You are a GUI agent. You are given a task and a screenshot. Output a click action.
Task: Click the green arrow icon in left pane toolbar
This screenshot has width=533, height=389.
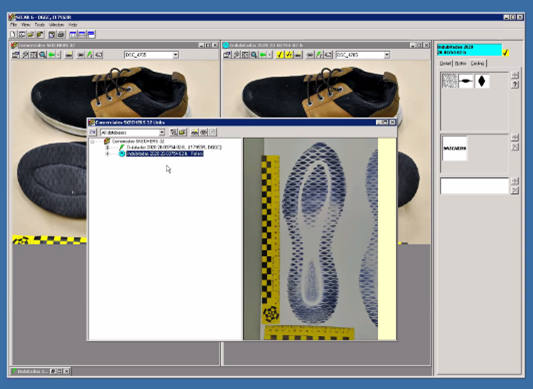pyautogui.click(x=52, y=55)
